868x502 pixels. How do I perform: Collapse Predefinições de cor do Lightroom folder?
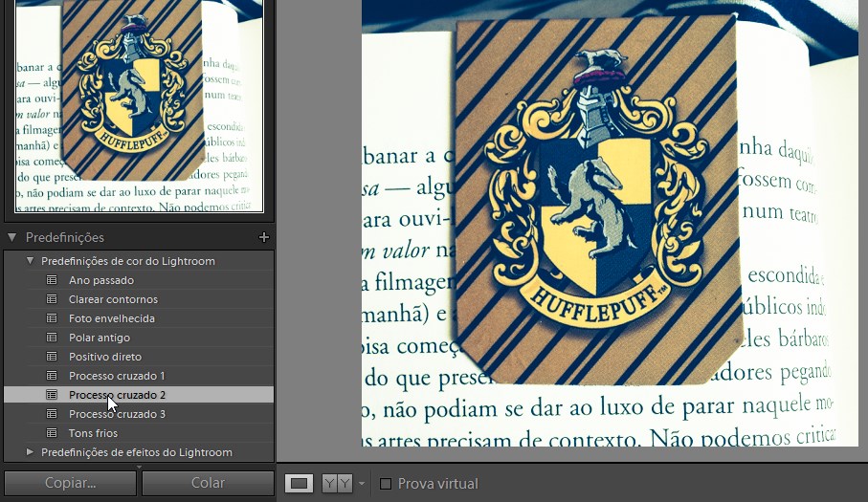click(x=30, y=260)
